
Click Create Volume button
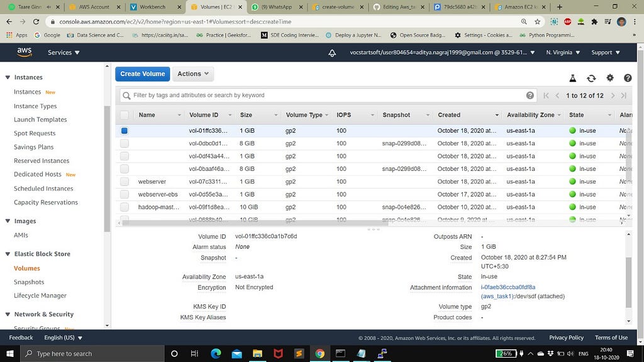click(143, 74)
